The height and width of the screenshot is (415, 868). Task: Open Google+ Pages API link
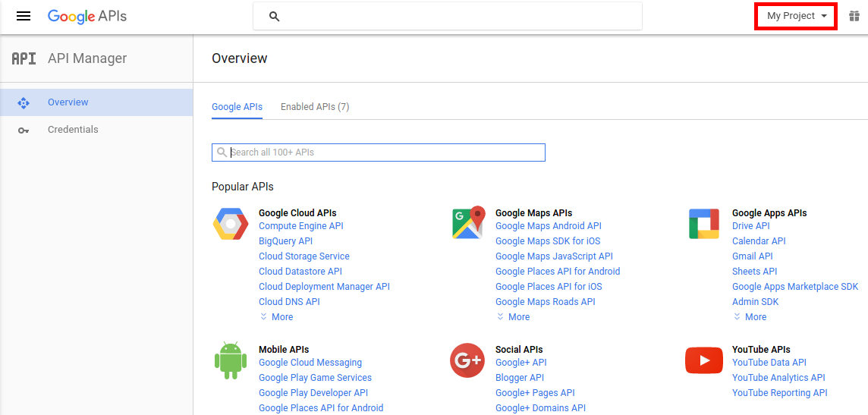click(536, 393)
